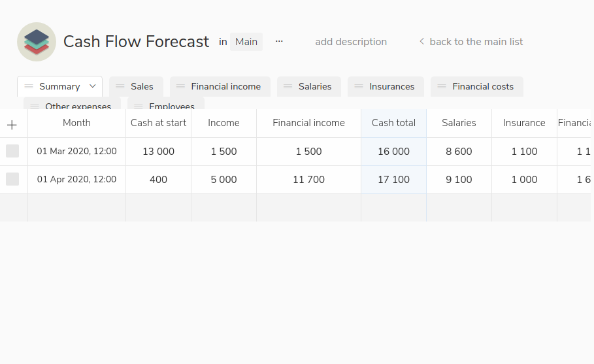The width and height of the screenshot is (594, 364).
Task: Click the Cash total column header
Action: pyautogui.click(x=393, y=123)
